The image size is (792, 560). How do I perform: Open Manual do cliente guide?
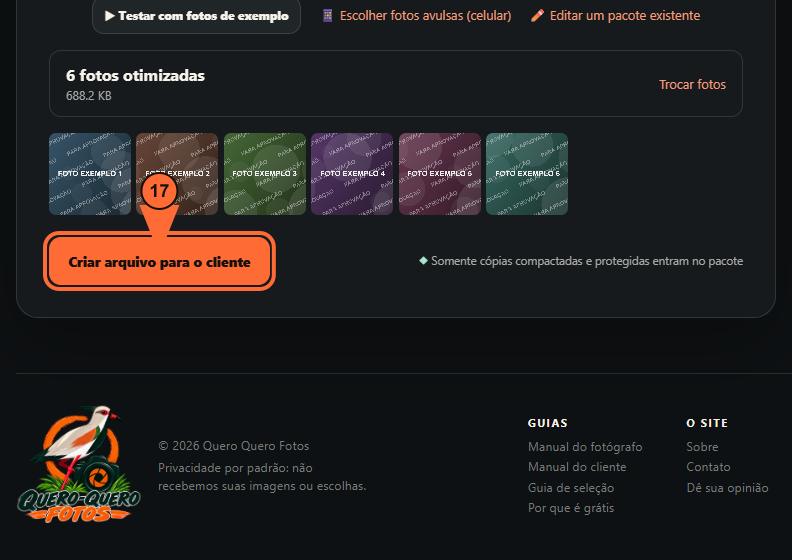click(577, 467)
